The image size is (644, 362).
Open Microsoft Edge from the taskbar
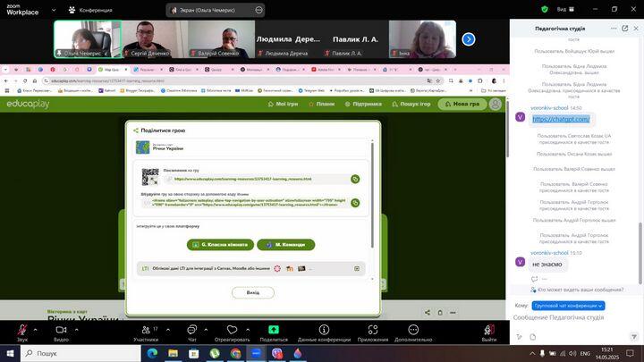coord(152,353)
